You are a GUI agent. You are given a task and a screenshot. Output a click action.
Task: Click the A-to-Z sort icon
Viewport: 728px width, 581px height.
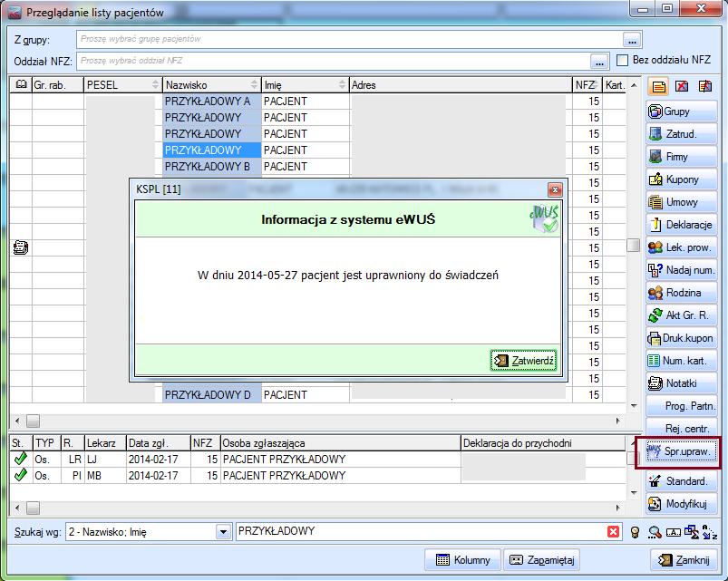pos(710,532)
